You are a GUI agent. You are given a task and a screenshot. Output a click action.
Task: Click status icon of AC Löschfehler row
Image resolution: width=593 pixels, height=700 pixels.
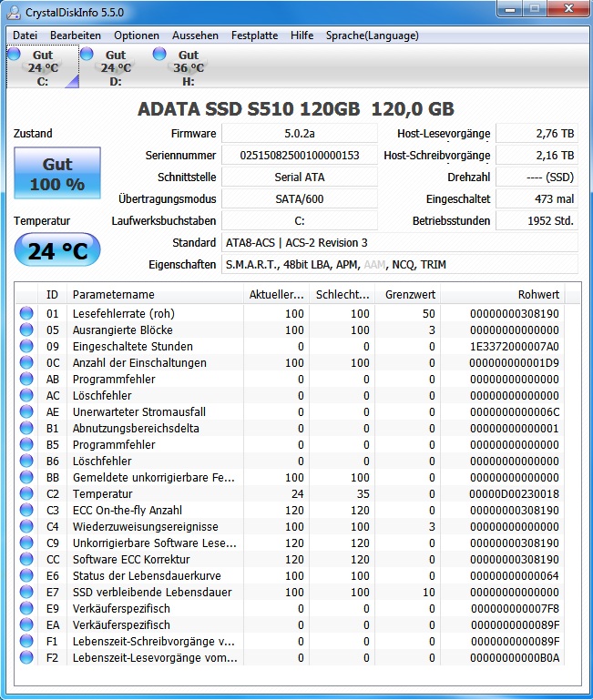(x=26, y=395)
